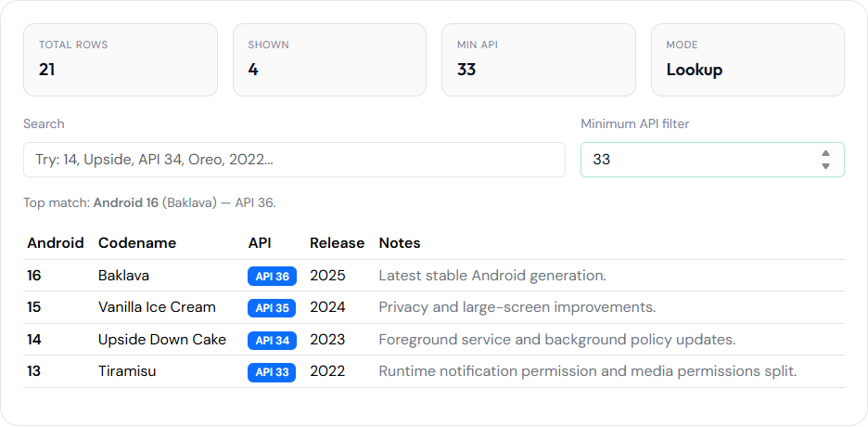Screen dimensions: 868x427
Task: Click Android version 13 cell
Action: (33, 371)
